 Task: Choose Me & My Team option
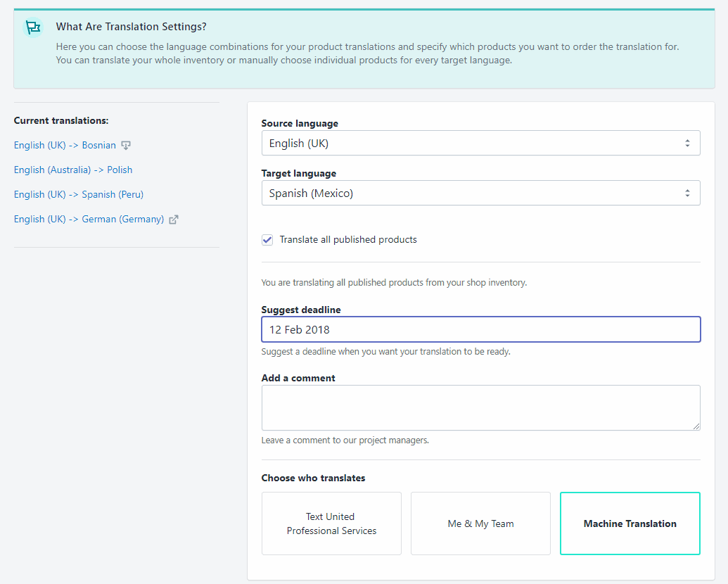click(480, 523)
